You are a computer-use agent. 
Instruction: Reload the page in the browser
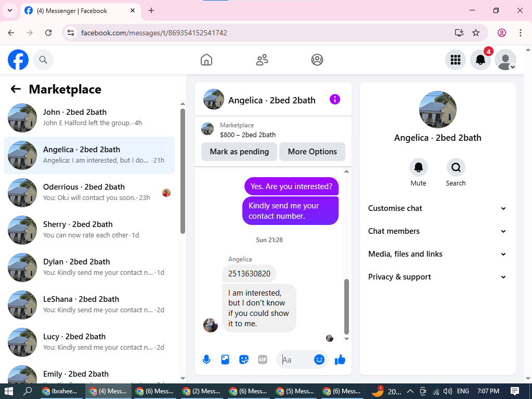[x=48, y=33]
